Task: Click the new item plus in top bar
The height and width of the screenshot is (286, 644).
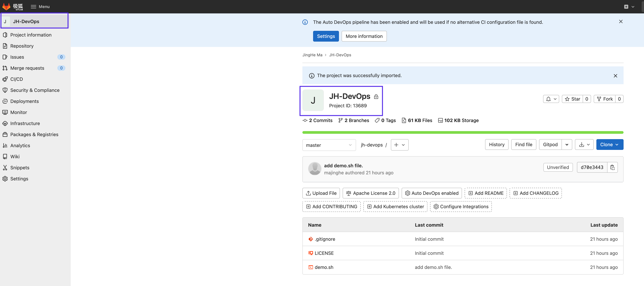Action: (x=626, y=7)
